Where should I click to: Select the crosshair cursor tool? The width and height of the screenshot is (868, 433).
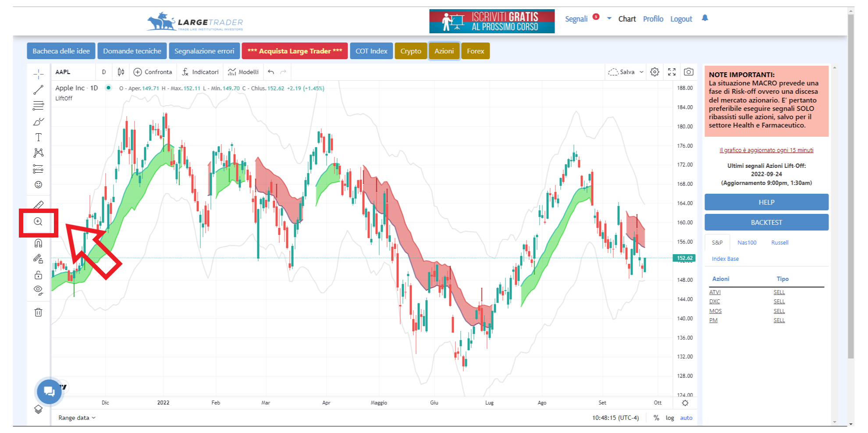coord(39,74)
